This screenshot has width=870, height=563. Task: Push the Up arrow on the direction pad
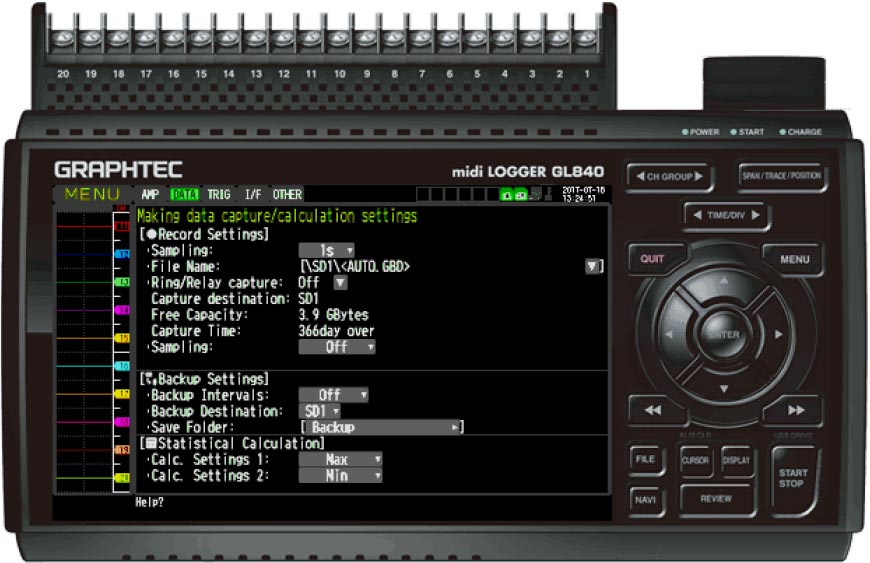pos(724,281)
